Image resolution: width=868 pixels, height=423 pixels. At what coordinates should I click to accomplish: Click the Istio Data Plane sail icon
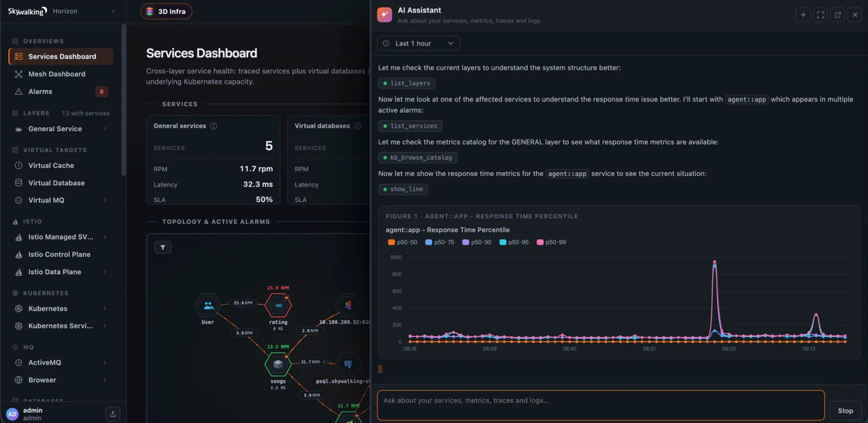18,272
